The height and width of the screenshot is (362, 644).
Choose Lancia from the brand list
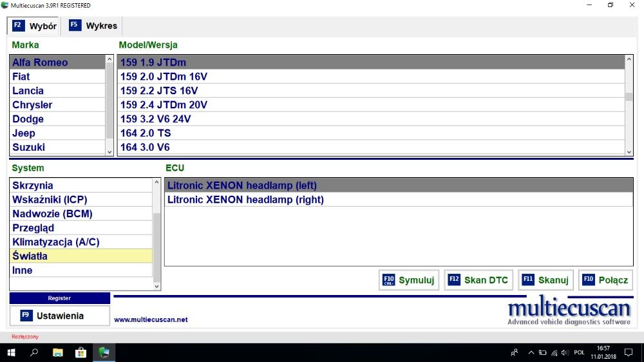[x=57, y=91]
